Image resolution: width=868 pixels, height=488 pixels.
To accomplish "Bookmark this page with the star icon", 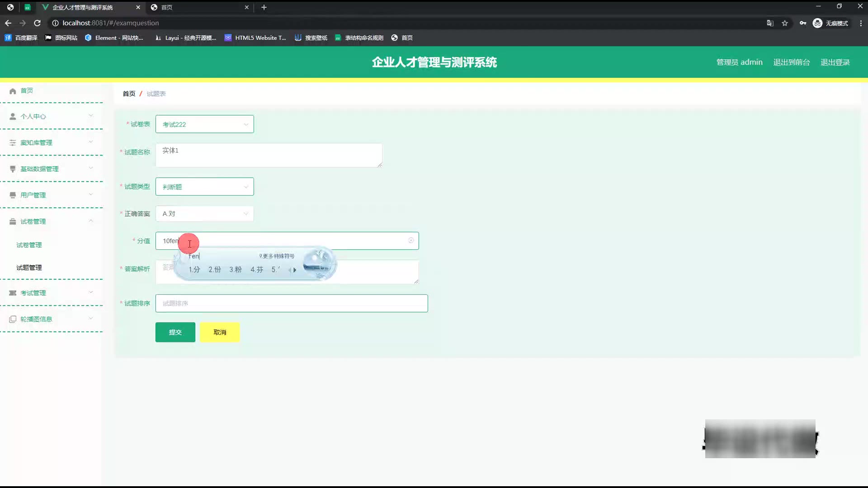I will (785, 23).
